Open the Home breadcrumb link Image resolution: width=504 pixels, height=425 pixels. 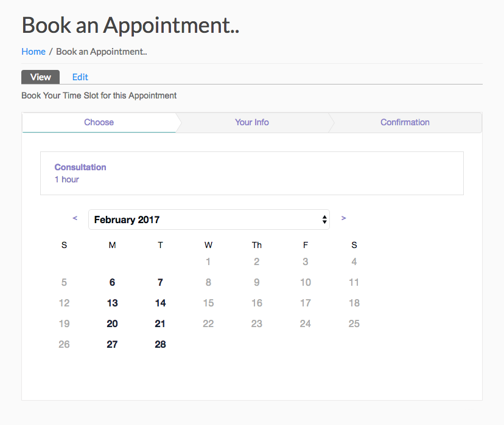[33, 52]
